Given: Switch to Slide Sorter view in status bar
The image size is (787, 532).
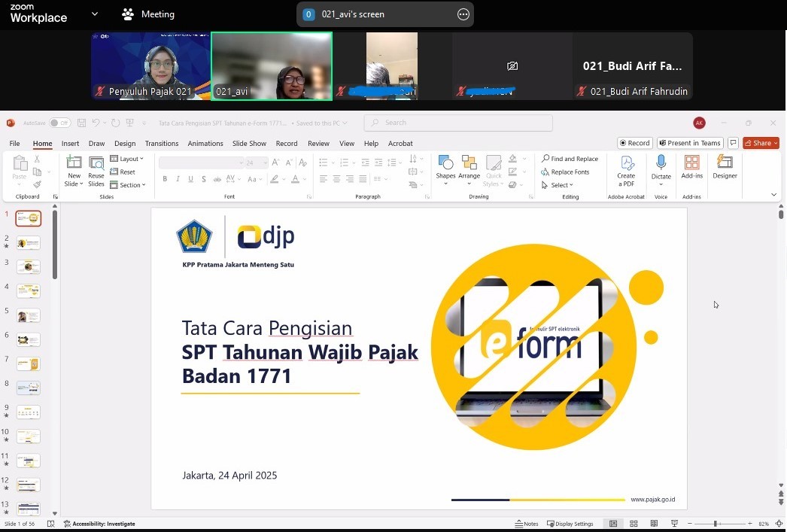Looking at the screenshot, I should point(634,524).
